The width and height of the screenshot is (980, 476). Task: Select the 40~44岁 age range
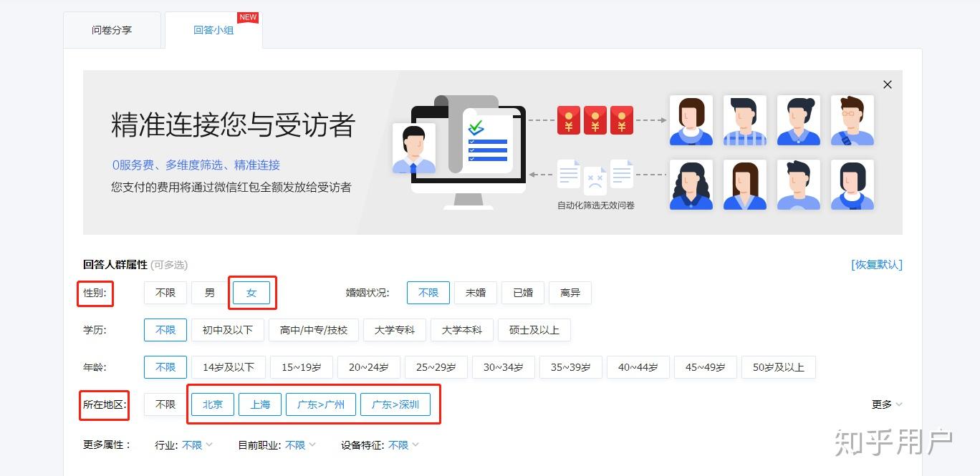click(638, 367)
